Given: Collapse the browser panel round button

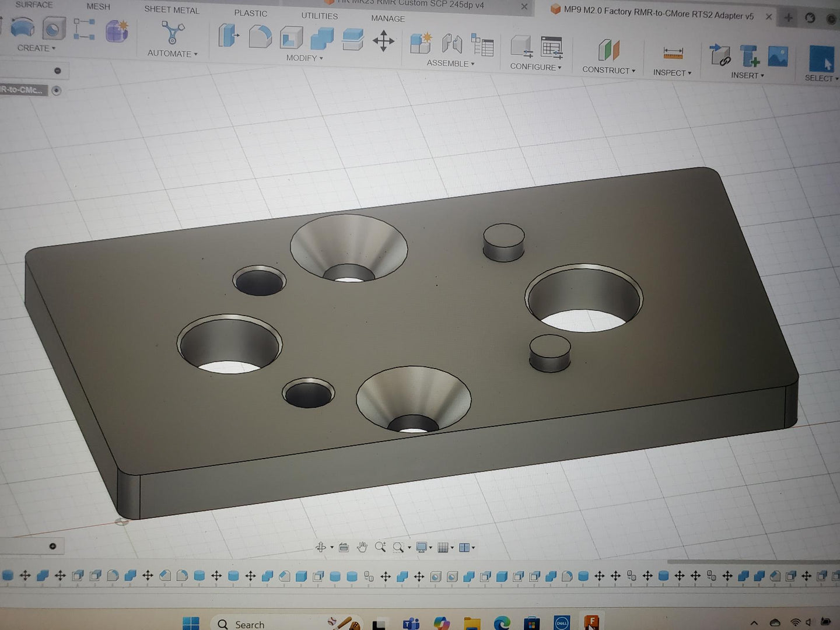Looking at the screenshot, I should (58, 71).
